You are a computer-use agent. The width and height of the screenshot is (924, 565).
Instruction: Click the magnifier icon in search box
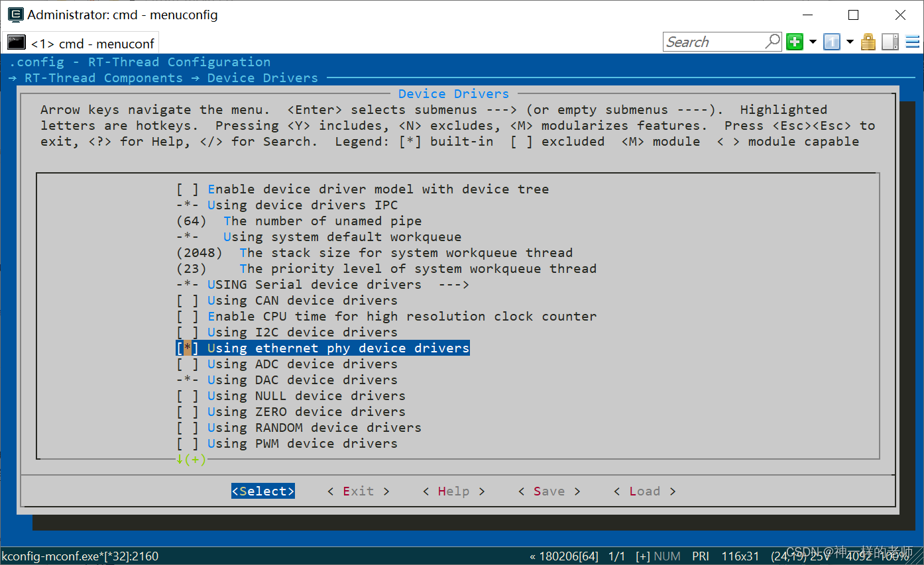773,41
